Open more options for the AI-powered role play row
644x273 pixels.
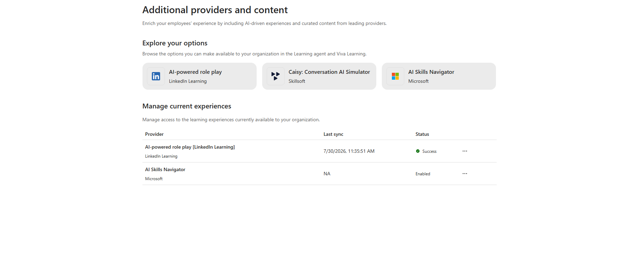click(465, 151)
